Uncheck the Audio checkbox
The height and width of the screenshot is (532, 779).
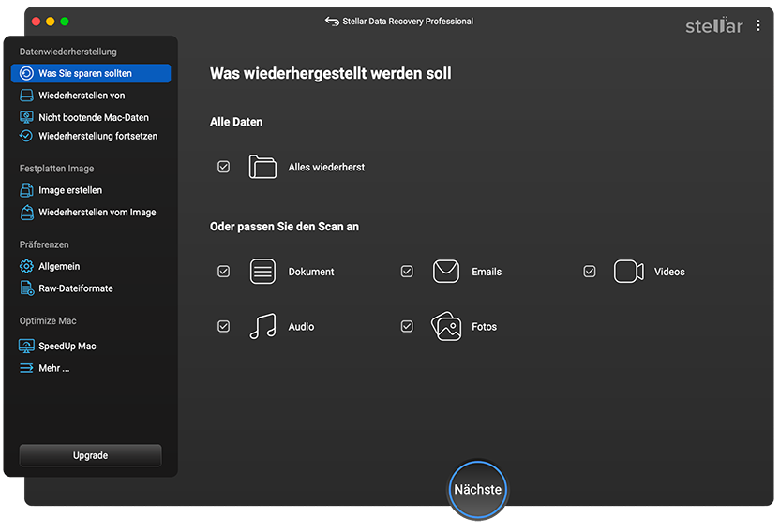click(223, 327)
